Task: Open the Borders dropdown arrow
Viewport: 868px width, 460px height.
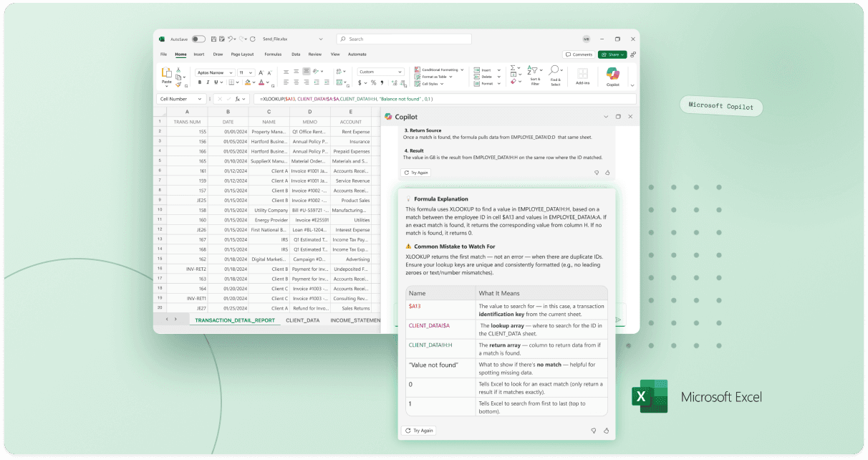Action: click(x=237, y=82)
